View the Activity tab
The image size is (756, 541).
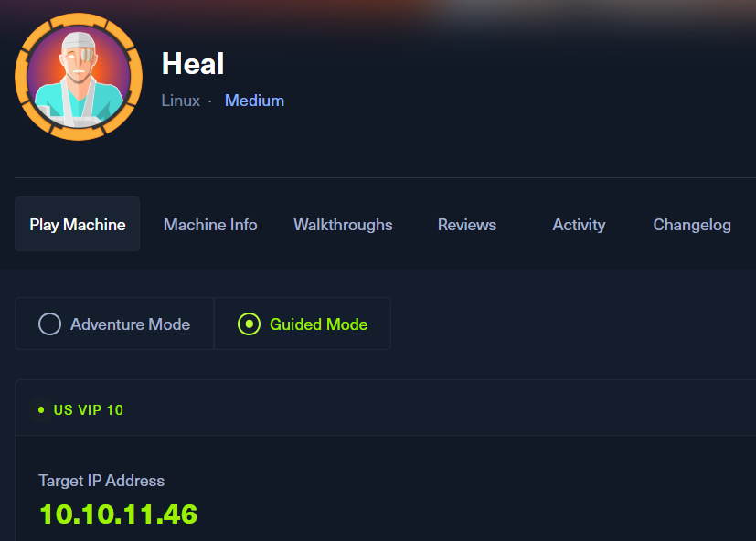tap(579, 225)
